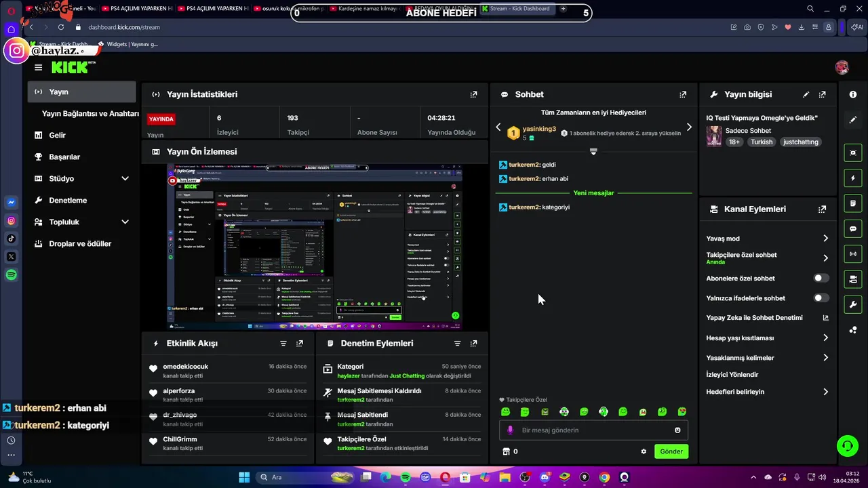The image size is (868, 488).
Task: Click the microphone icon in message box
Action: click(x=510, y=430)
